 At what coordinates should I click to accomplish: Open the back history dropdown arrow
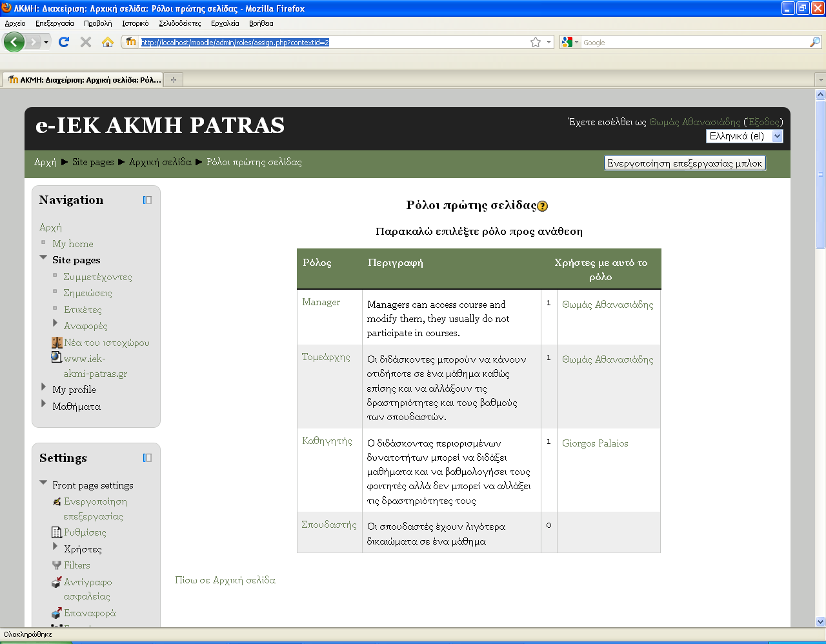coord(46,42)
